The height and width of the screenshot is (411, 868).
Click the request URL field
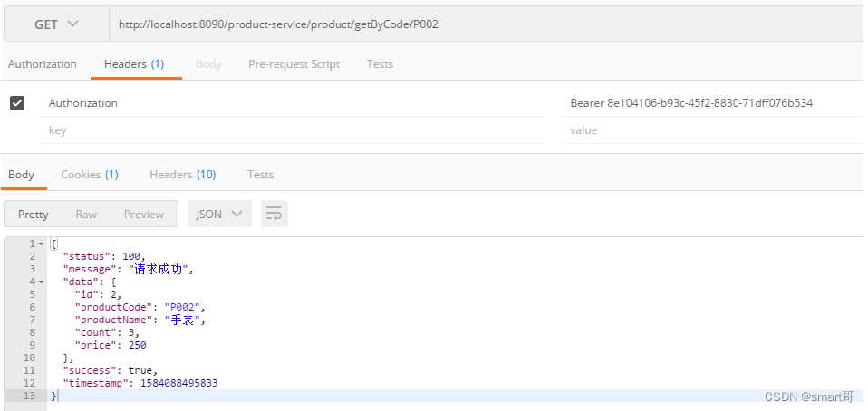(x=486, y=24)
